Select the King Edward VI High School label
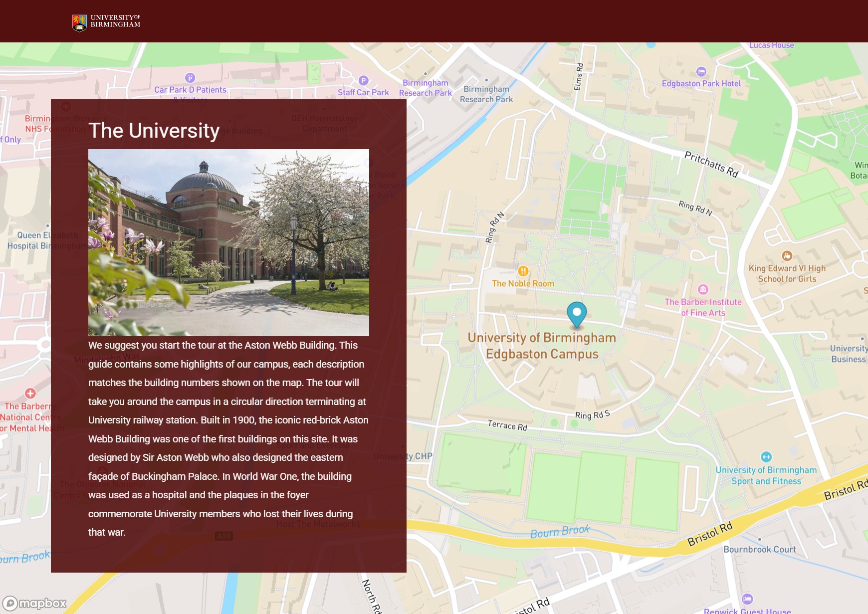 click(x=787, y=273)
